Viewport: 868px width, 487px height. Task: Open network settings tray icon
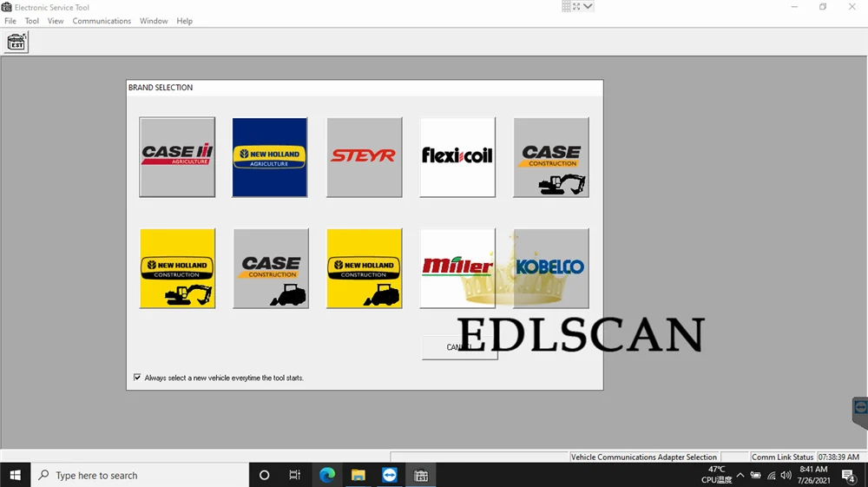coord(771,476)
